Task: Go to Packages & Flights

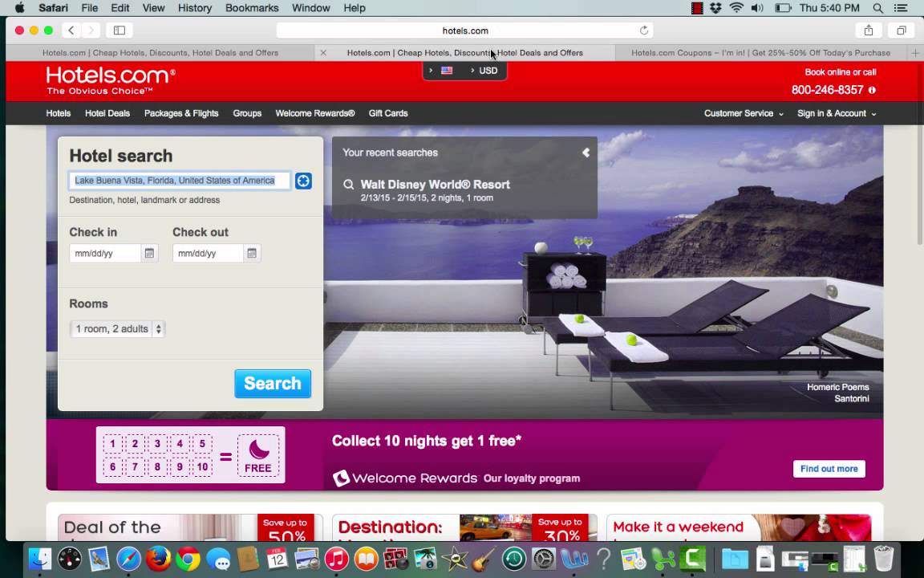Action: tap(181, 113)
